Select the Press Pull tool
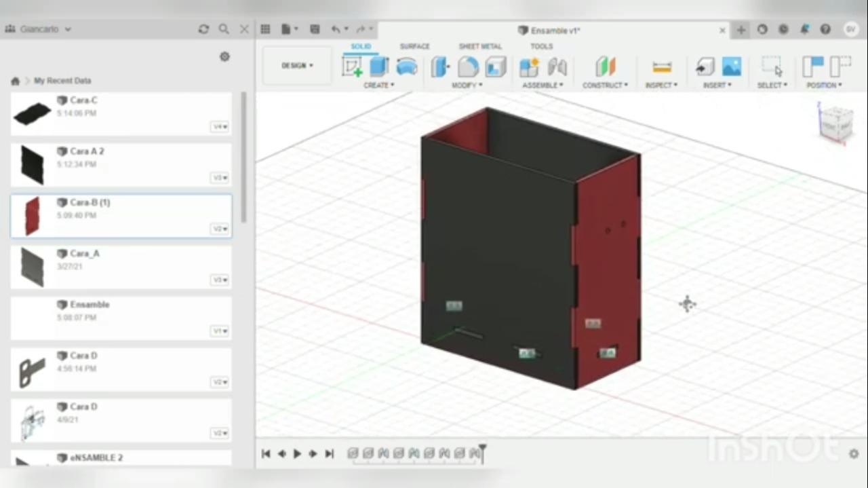The height and width of the screenshot is (488, 868). [x=440, y=67]
